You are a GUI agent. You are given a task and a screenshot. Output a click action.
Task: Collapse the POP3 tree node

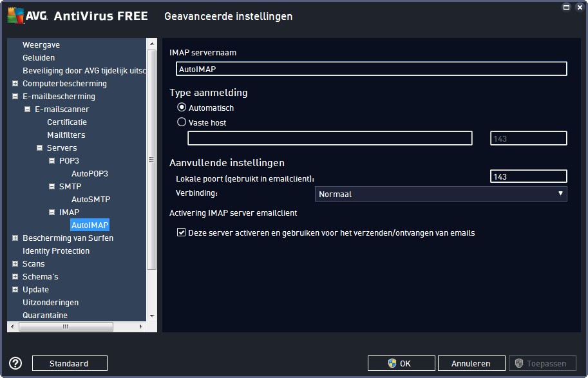(52, 160)
